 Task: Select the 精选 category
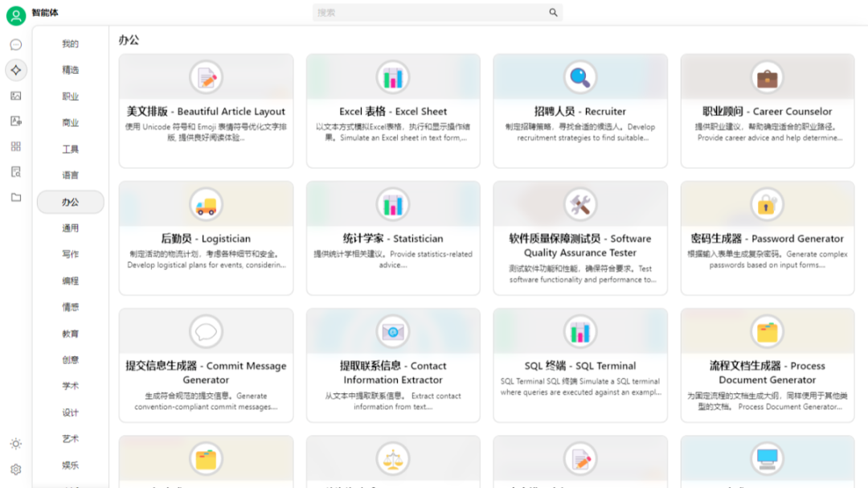click(70, 70)
